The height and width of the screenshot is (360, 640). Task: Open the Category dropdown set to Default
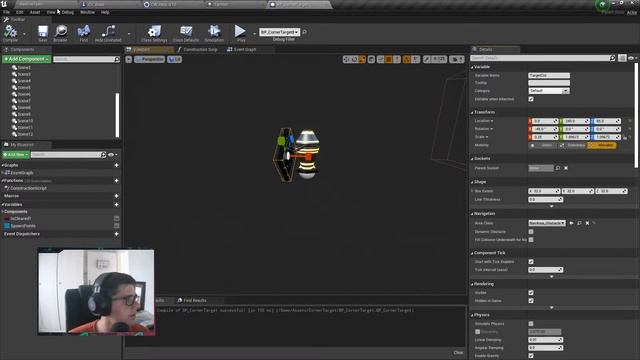549,91
